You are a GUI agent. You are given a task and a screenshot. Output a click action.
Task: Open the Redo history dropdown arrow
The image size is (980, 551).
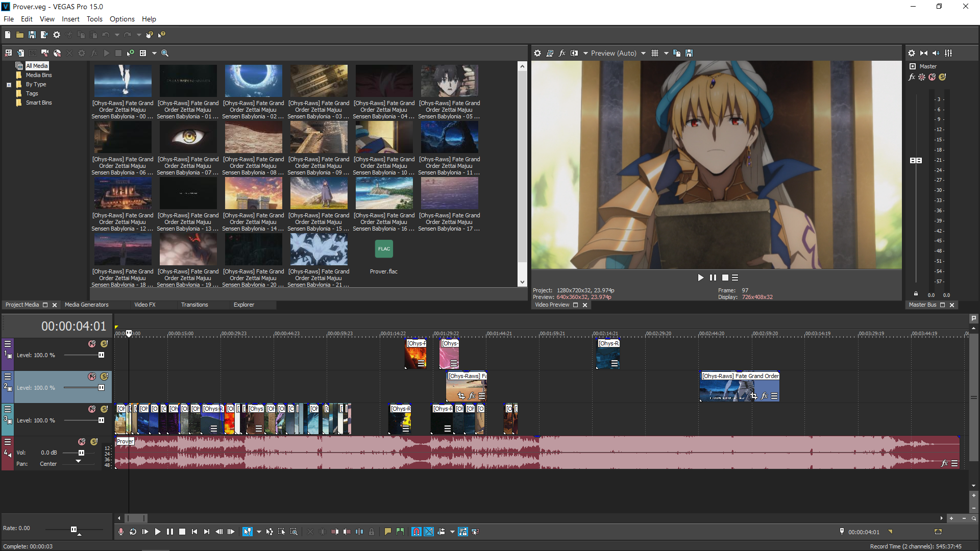pyautogui.click(x=139, y=35)
